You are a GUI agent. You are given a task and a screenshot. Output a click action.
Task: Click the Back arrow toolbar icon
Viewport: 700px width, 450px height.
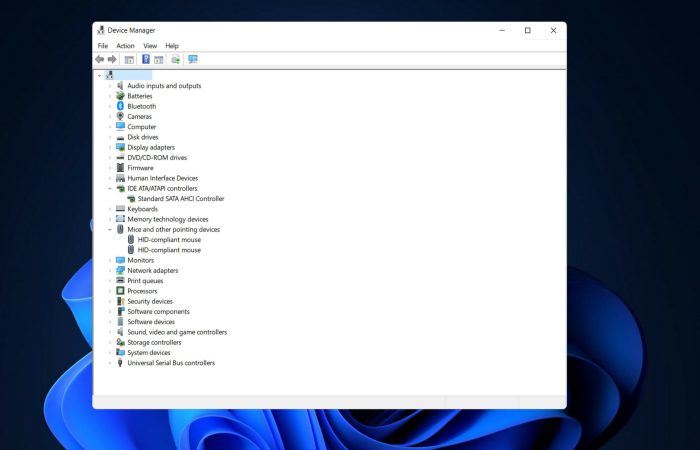point(100,59)
